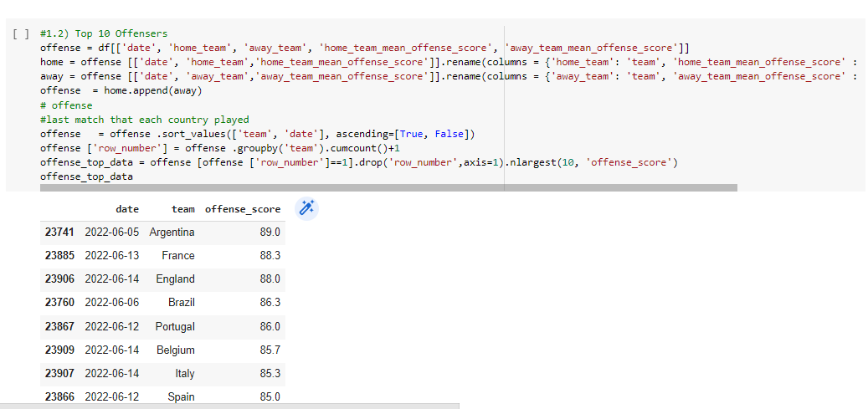Click England's 2022-06-14 date cell
This screenshot has width=868, height=409.
coord(112,279)
